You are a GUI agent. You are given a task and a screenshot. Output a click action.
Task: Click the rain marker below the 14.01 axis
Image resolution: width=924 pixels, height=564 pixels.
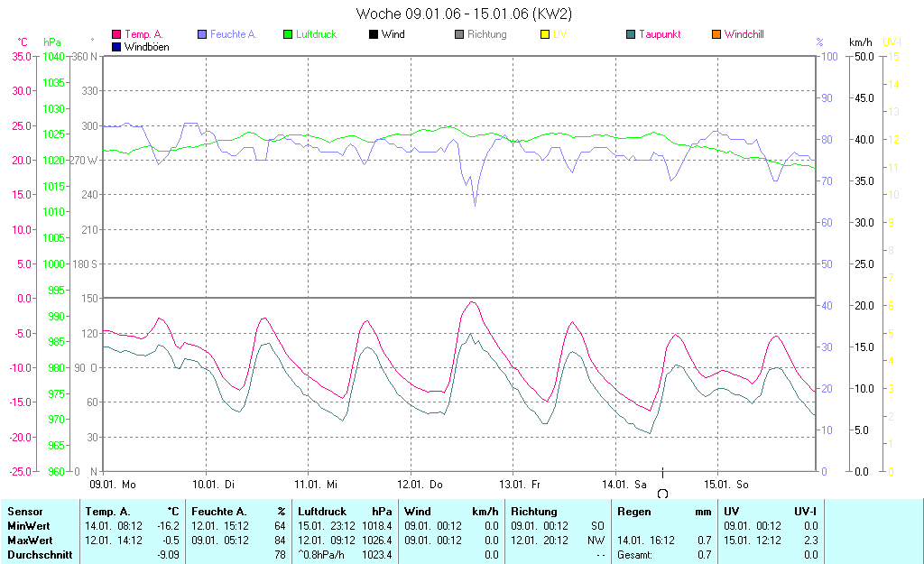[663, 493]
